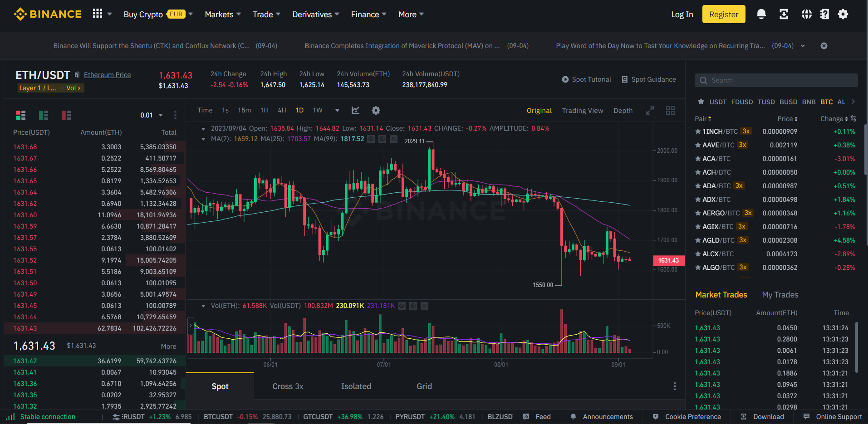Expand the Derivatives dropdown
This screenshot has width=868, height=424.
316,15
